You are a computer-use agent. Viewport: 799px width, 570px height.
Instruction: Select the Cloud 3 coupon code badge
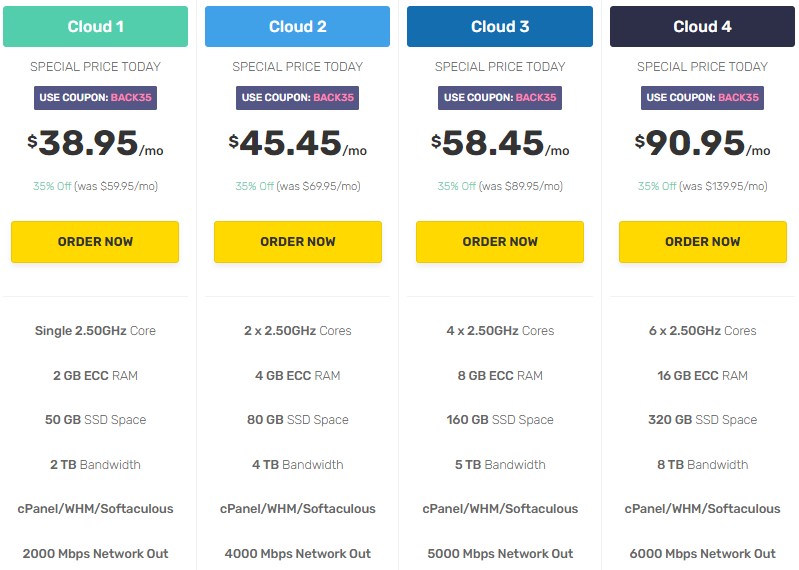tap(500, 98)
